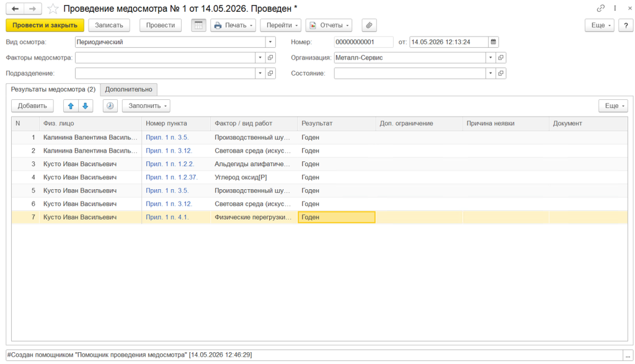Switch to Дополнительно tab
Image resolution: width=635 pixels, height=364 pixels.
[129, 89]
